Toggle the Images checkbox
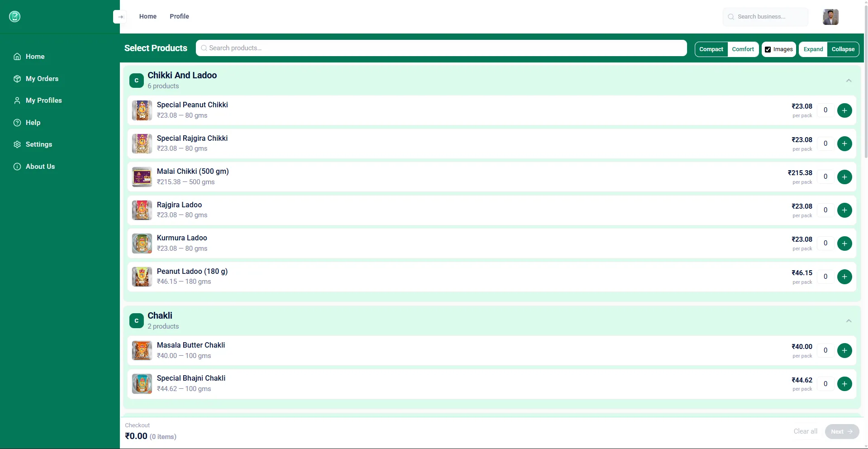868x449 pixels. 768,49
